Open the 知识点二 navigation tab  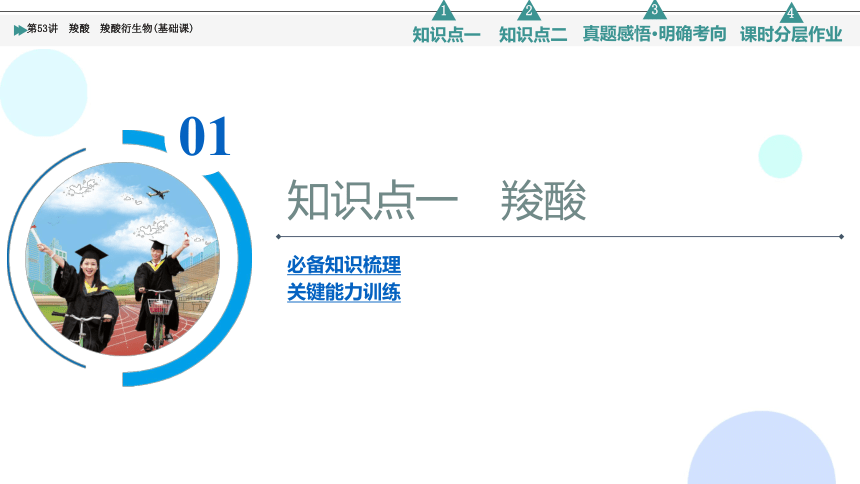(x=533, y=35)
